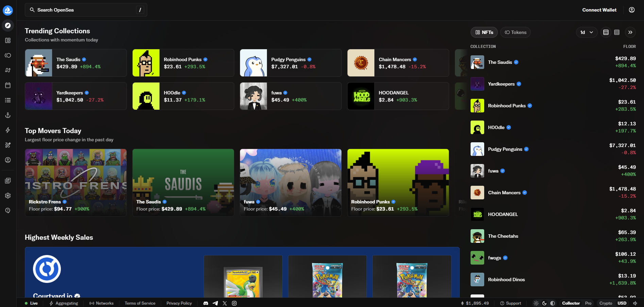Open the Help question mark in sidebar
This screenshot has width=644, height=307.
(x=8, y=211)
